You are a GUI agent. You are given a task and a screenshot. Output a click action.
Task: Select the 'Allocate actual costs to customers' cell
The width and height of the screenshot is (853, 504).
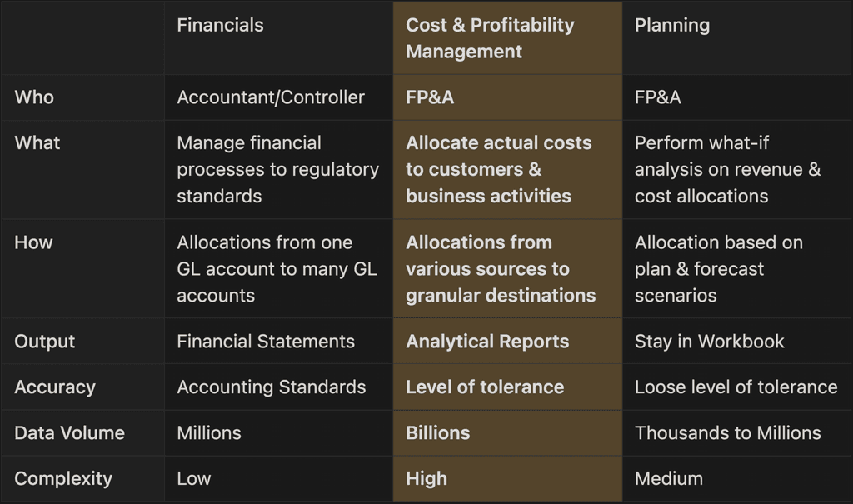point(498,169)
